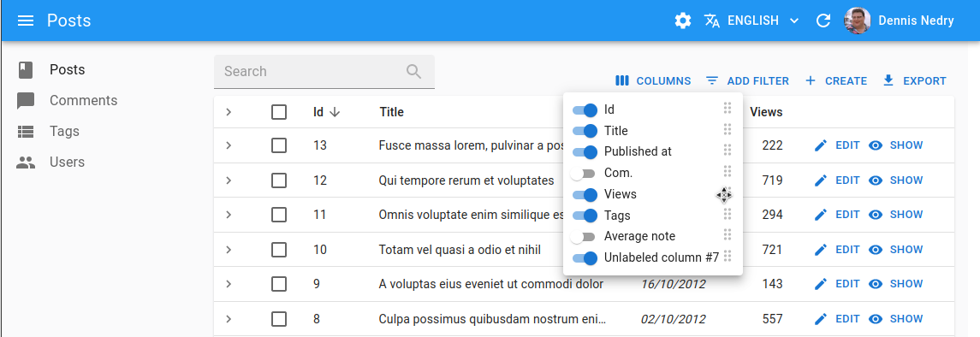Click SHOW for post 9
The height and width of the screenshot is (337, 980).
895,284
